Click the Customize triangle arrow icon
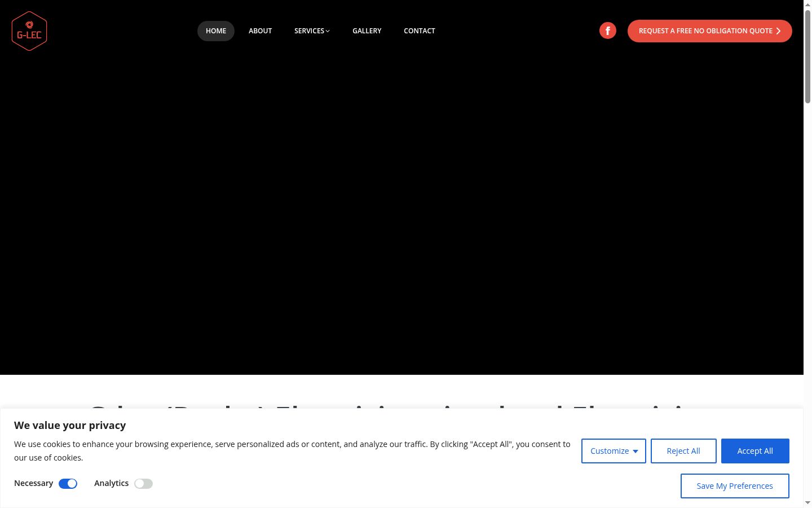 click(x=636, y=452)
